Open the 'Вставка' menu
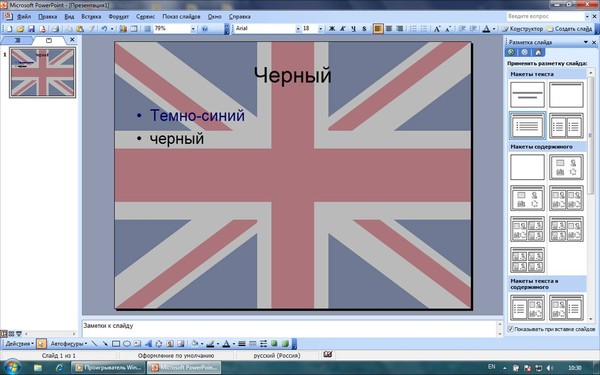This screenshot has width=600, height=375. tap(91, 17)
